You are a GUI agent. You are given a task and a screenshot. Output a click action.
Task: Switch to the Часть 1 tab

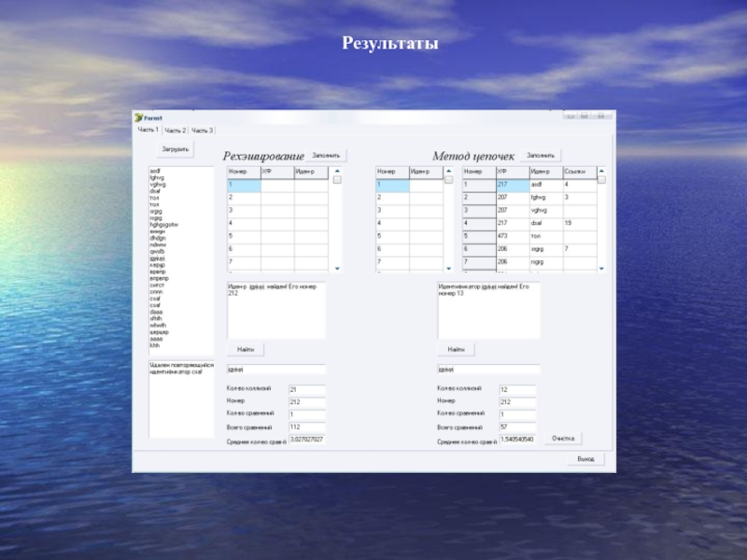tap(148, 130)
